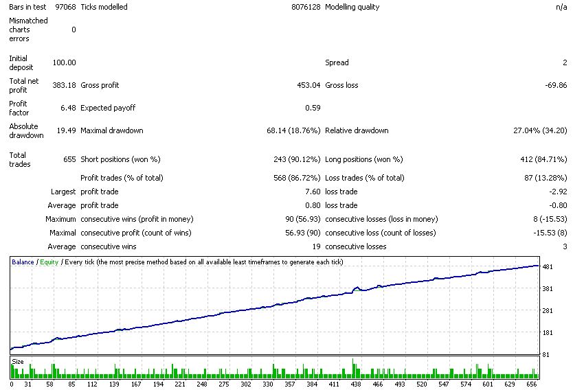The image size is (584, 392).
Task: Click the Equity legend label on chart
Action: pos(49,262)
